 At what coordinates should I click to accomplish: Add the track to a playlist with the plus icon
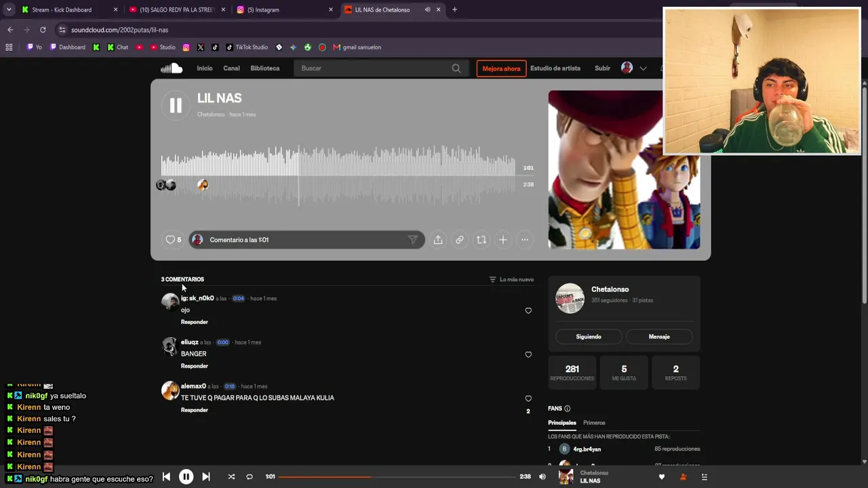point(503,239)
